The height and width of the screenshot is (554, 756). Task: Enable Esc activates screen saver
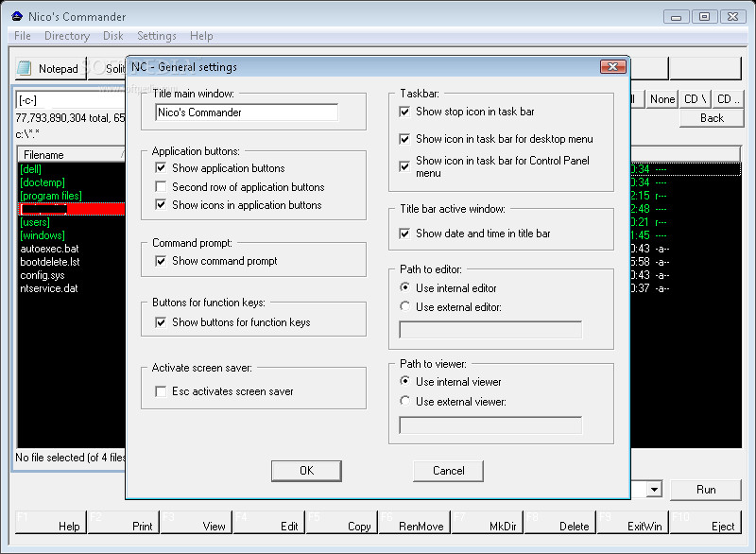[161, 391]
